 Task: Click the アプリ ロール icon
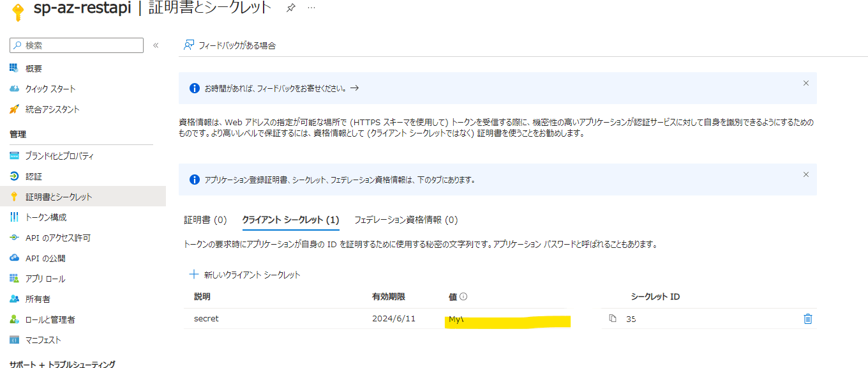click(x=14, y=279)
